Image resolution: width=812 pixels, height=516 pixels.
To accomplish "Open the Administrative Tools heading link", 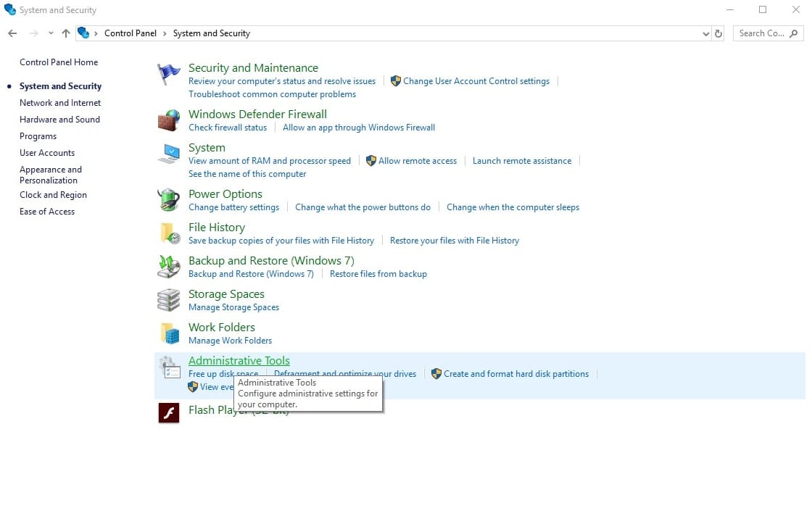I will pyautogui.click(x=239, y=361).
